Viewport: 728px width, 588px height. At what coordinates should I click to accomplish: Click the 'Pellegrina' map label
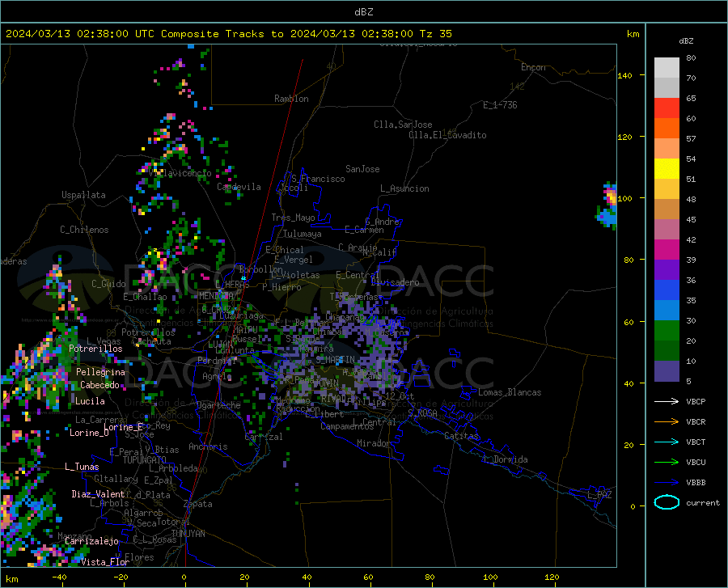(x=100, y=372)
